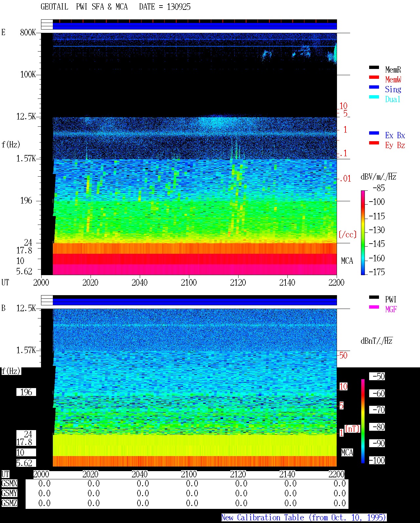
Task: Select the GSMX row label
Action: pyautogui.click(x=9, y=484)
